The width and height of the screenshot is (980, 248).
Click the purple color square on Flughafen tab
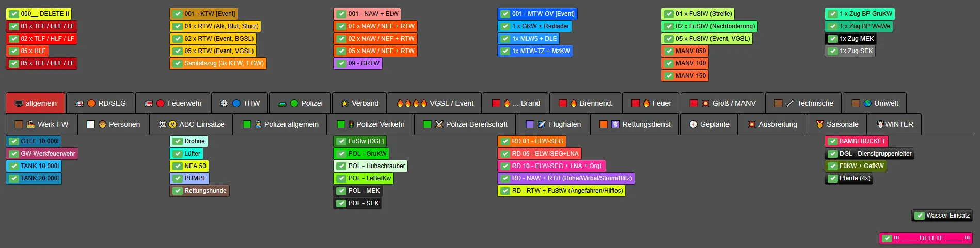pyautogui.click(x=530, y=124)
